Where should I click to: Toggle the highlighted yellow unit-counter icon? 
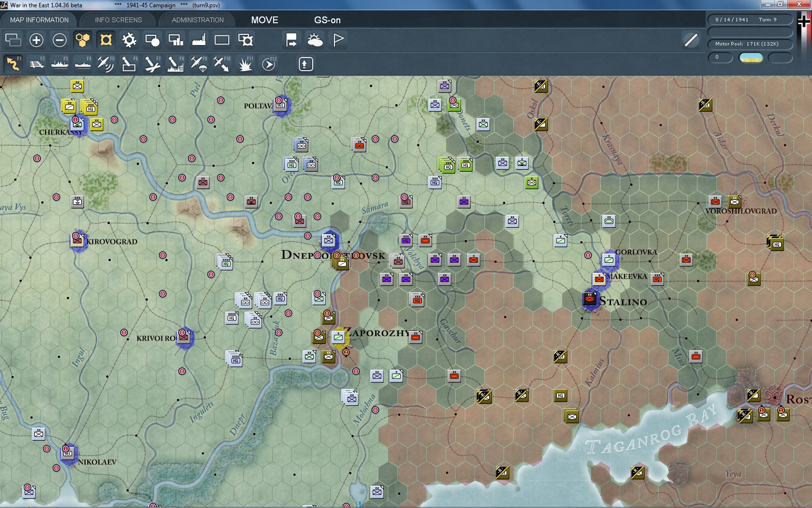tap(106, 40)
